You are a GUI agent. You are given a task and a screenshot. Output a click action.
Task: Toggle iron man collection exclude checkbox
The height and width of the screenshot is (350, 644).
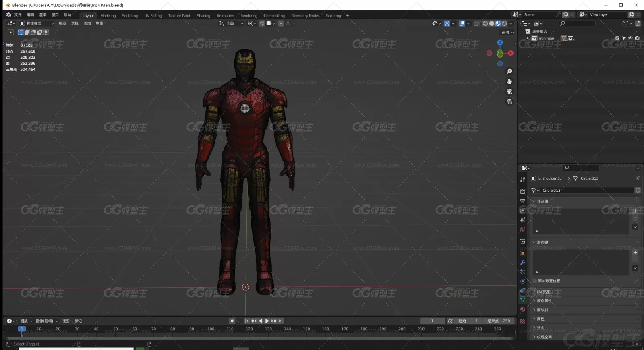click(x=617, y=38)
